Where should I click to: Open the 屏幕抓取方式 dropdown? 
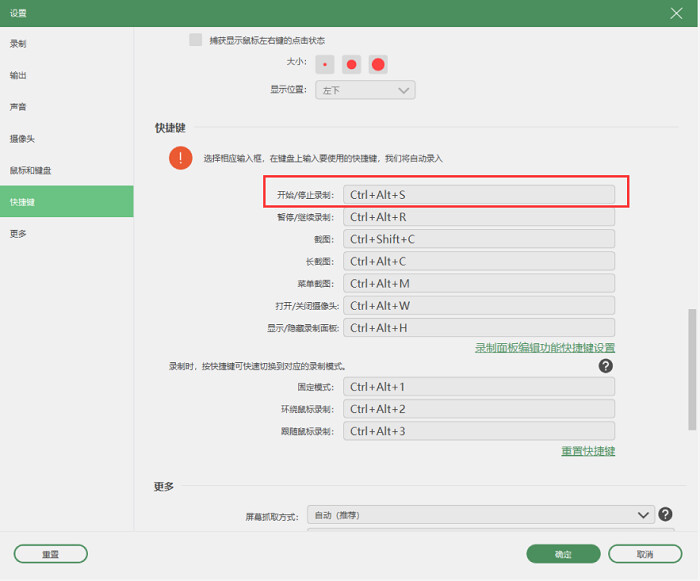coord(481,514)
